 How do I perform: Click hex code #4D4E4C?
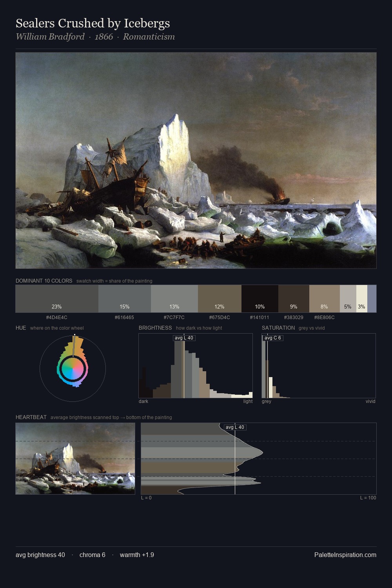click(57, 318)
